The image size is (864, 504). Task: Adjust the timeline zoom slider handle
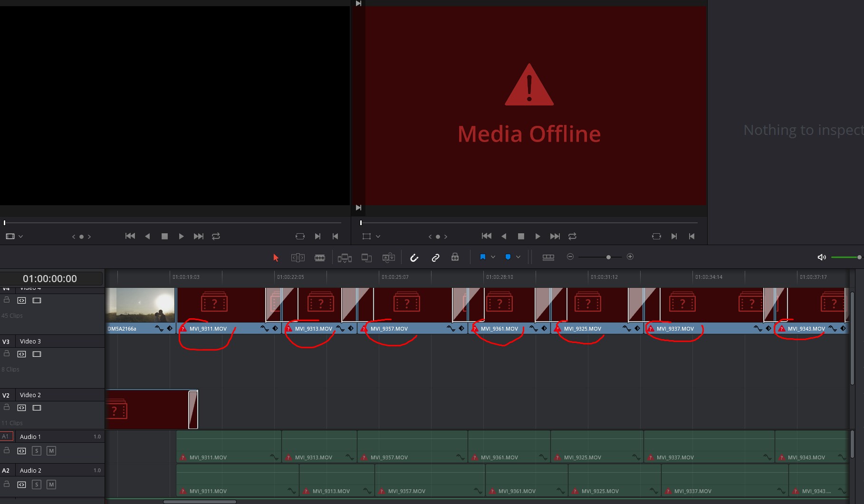(608, 257)
